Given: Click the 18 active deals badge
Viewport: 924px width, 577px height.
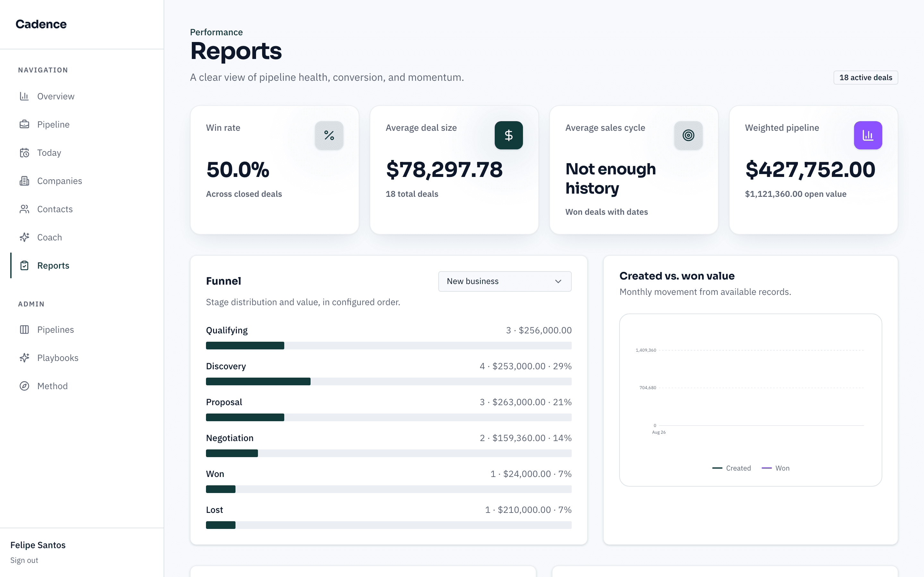Looking at the screenshot, I should click(x=866, y=78).
